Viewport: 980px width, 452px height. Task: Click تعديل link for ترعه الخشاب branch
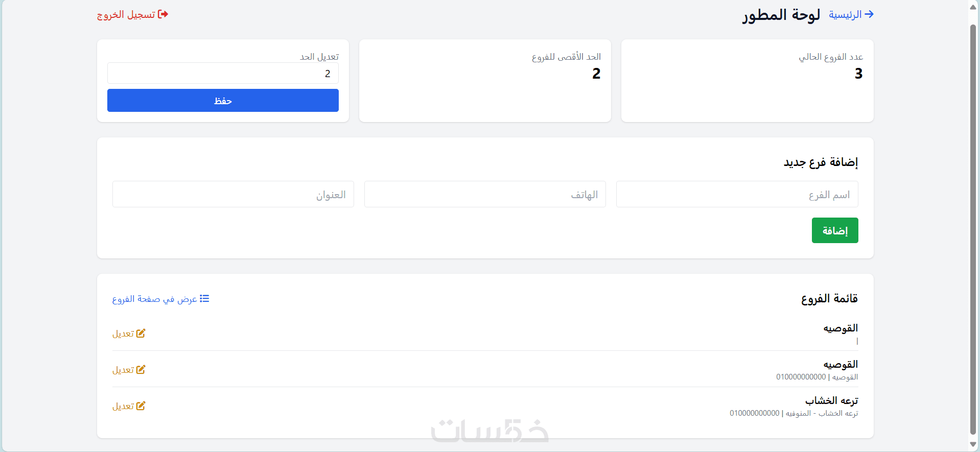[x=123, y=406]
